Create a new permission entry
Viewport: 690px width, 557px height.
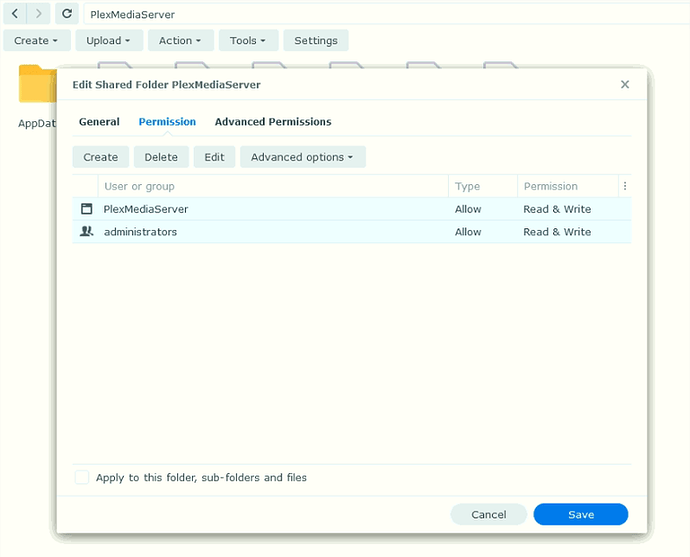(101, 157)
